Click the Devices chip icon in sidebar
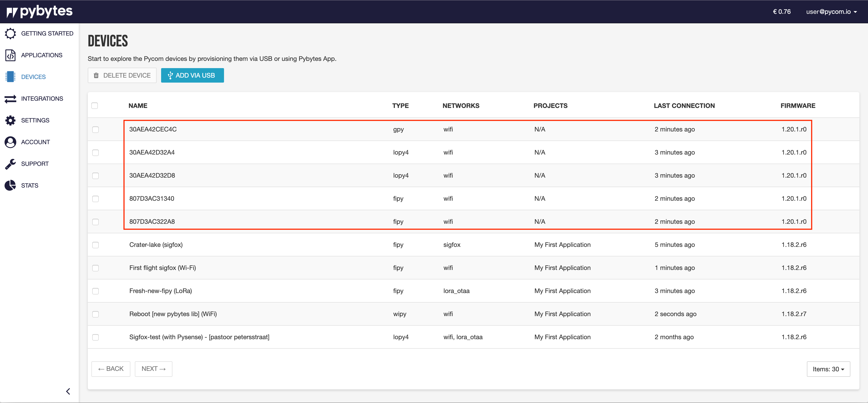The width and height of the screenshot is (868, 403). (10, 76)
